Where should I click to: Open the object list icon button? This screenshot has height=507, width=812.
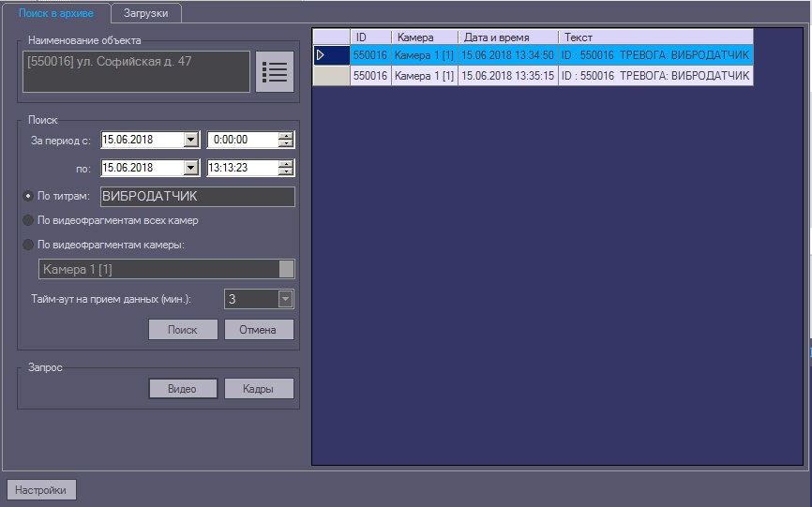click(x=274, y=72)
